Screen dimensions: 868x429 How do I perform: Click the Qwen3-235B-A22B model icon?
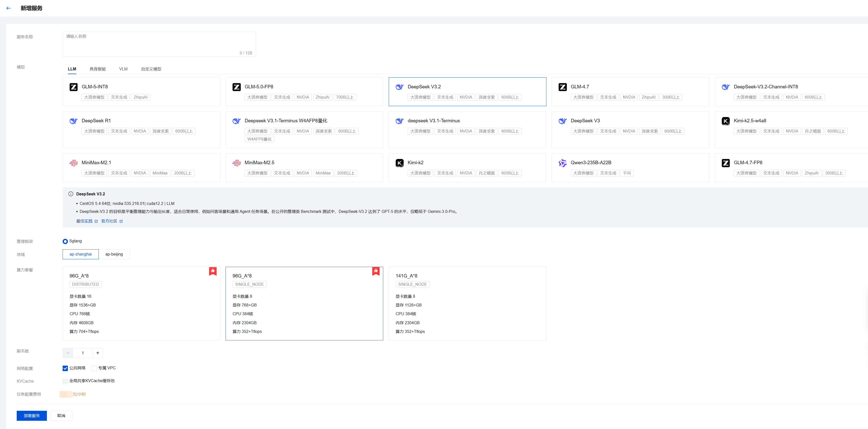[562, 163]
